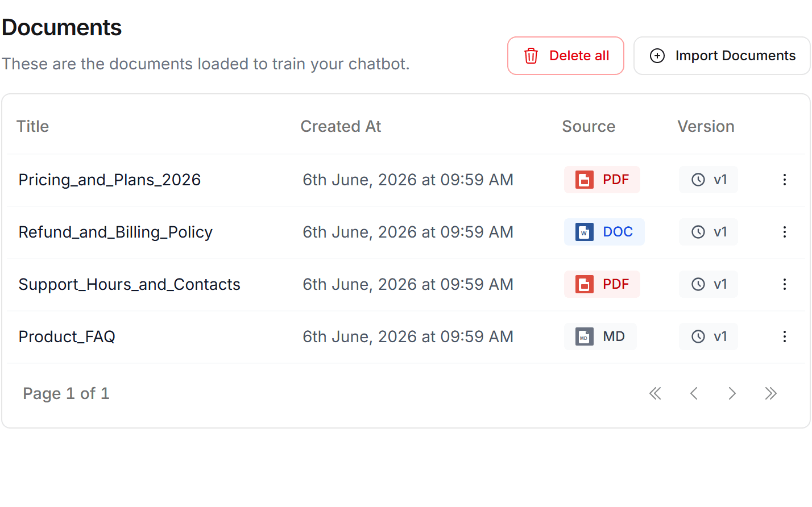Open row menu for Product_FAQ
The height and width of the screenshot is (507, 812).
tap(785, 336)
